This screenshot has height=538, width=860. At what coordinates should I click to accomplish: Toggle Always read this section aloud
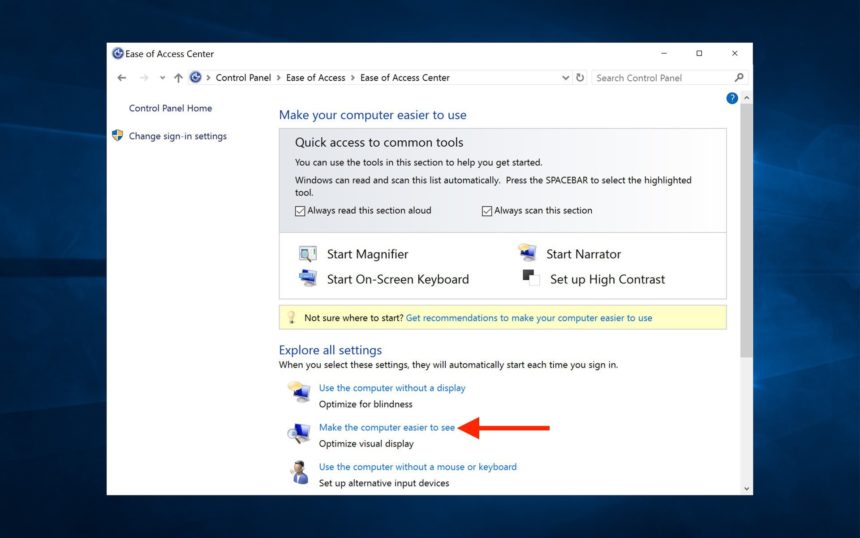coord(300,211)
